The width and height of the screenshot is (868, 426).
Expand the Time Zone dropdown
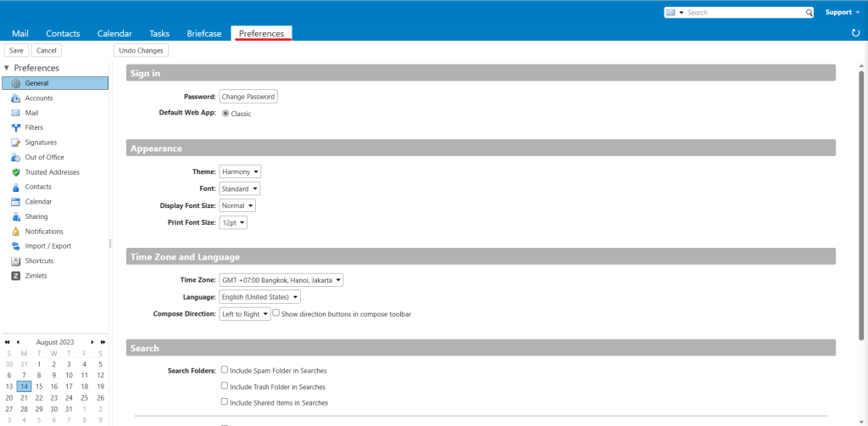pyautogui.click(x=281, y=280)
